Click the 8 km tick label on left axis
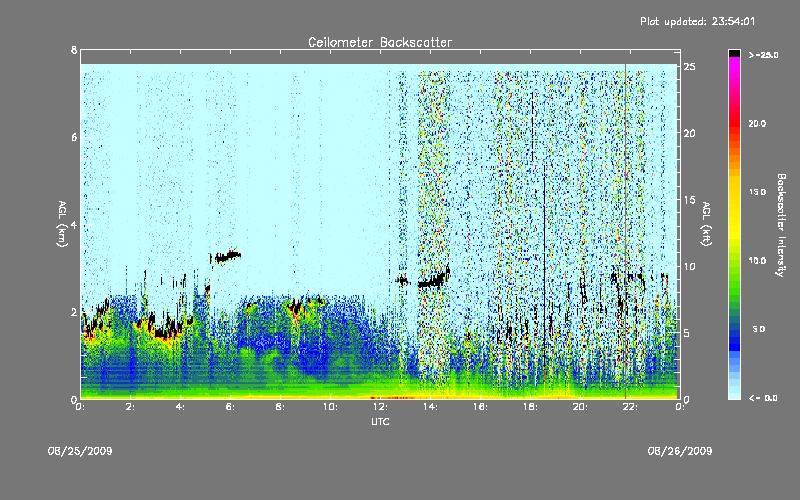800x500 pixels. tap(74, 50)
